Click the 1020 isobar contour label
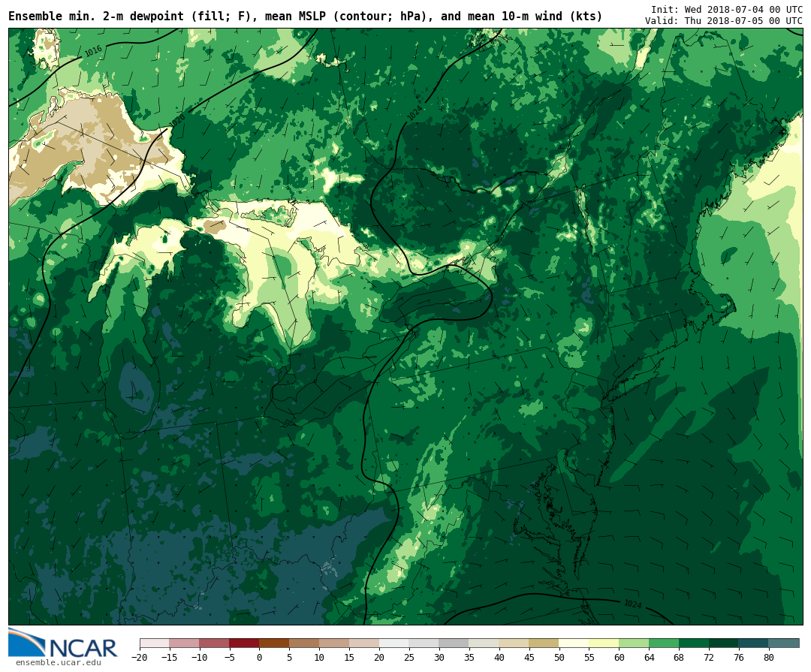Screen dimensions: 811x672 click(177, 120)
